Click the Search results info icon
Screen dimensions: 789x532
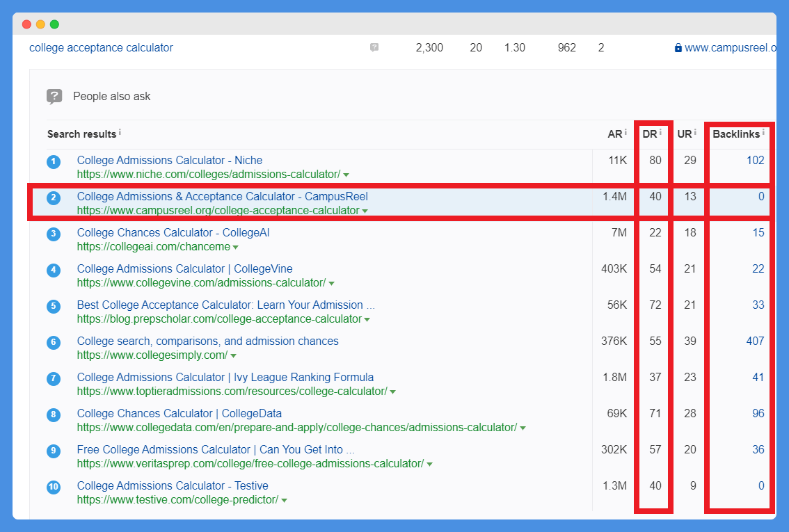tap(120, 131)
